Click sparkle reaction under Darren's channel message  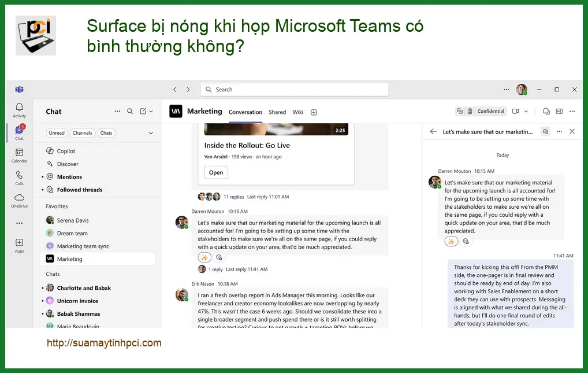coord(204,258)
